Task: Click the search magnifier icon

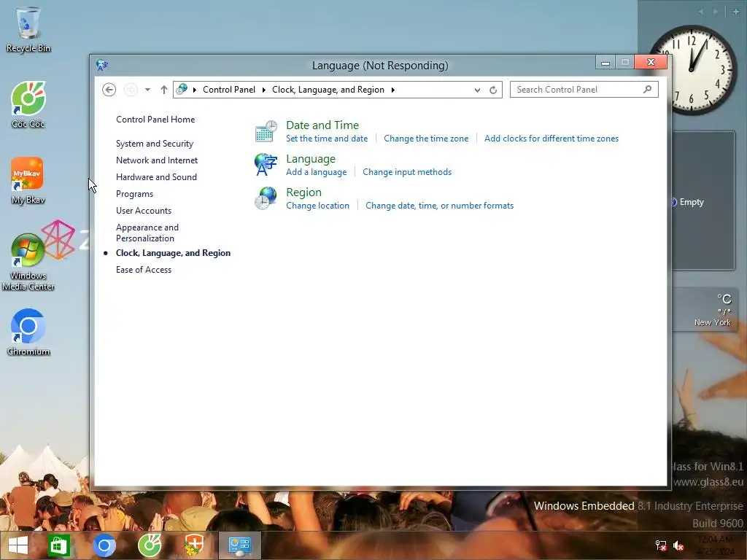Action: pyautogui.click(x=648, y=89)
